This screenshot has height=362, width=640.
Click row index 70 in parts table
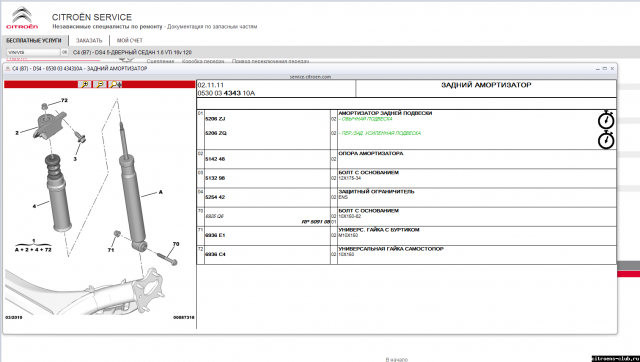pyautogui.click(x=200, y=211)
